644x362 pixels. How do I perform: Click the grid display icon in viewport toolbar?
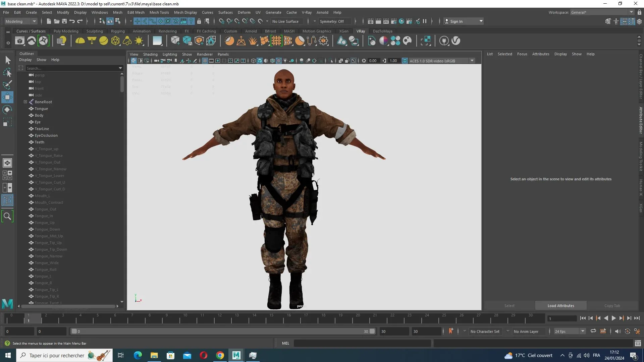205,61
